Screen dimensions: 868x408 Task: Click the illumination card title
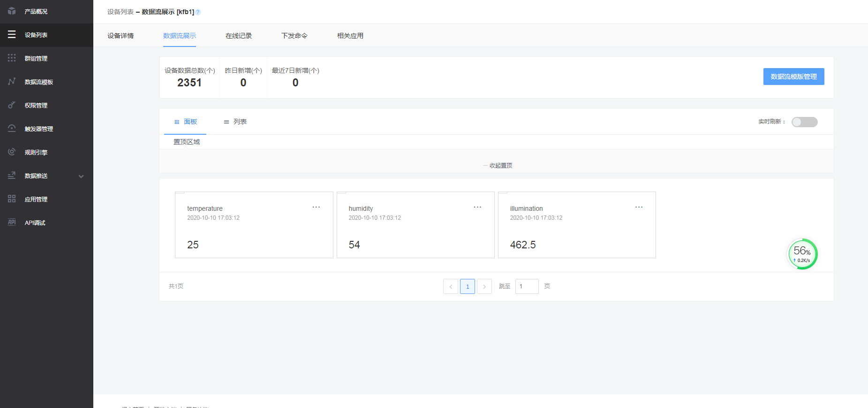point(527,208)
